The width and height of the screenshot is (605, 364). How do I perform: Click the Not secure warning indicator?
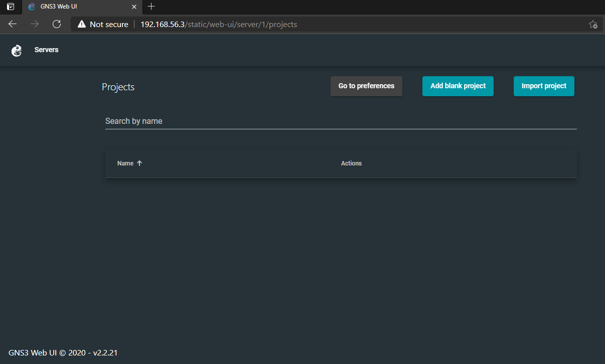click(x=103, y=24)
